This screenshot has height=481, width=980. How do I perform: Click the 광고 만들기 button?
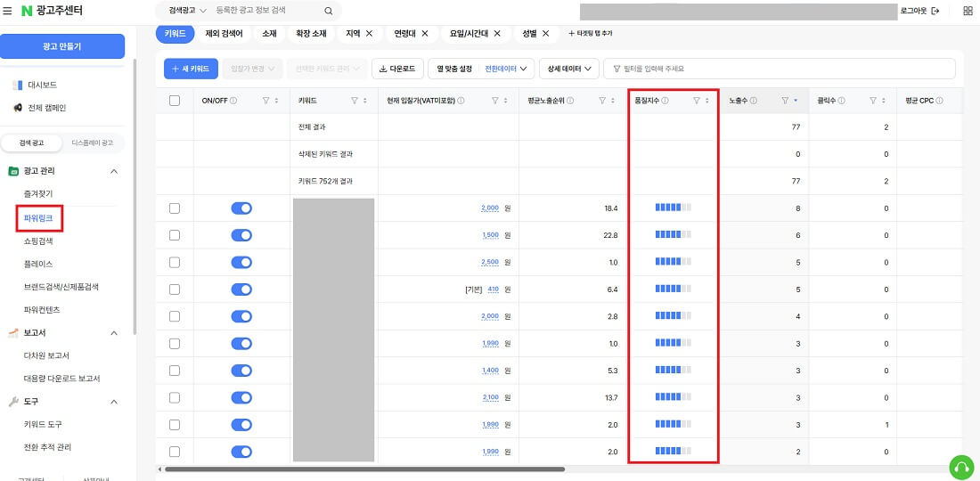click(61, 47)
